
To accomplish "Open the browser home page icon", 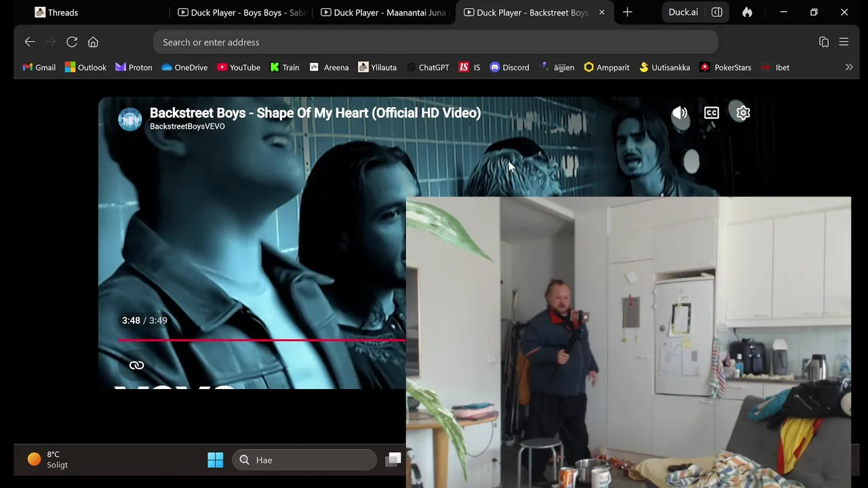I will (x=93, y=42).
